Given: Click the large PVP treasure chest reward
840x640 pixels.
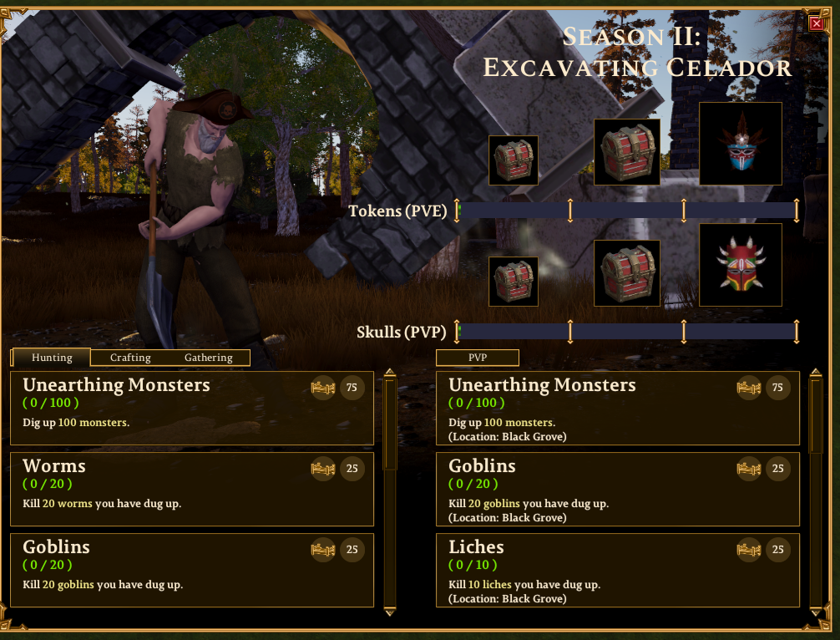Looking at the screenshot, I should (x=627, y=273).
